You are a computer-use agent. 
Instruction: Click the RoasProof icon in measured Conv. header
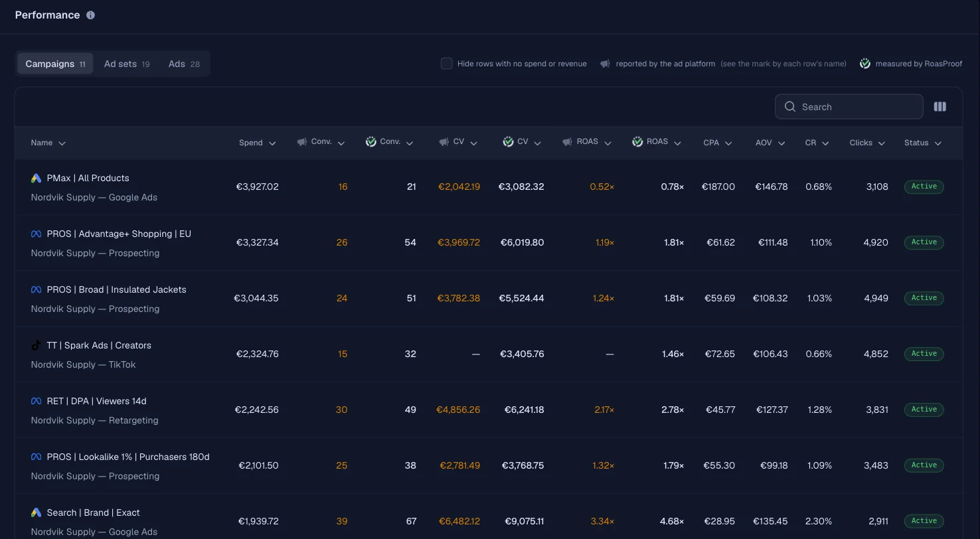(370, 142)
